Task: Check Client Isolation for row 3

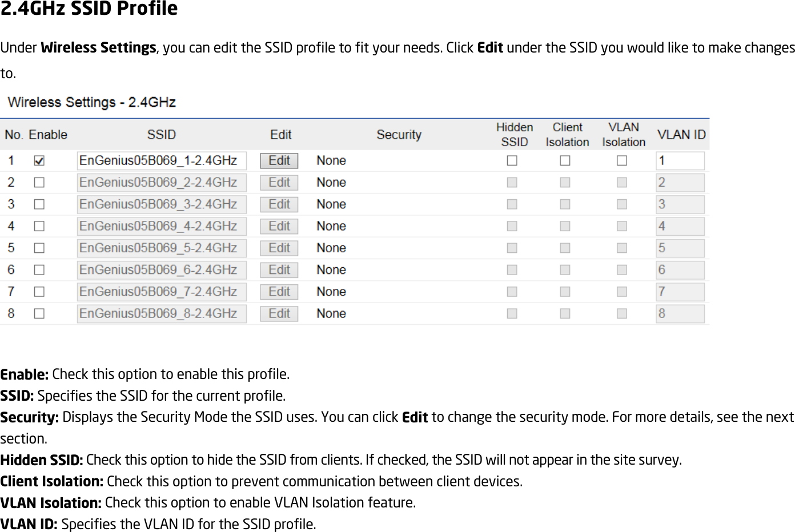Action: point(565,204)
